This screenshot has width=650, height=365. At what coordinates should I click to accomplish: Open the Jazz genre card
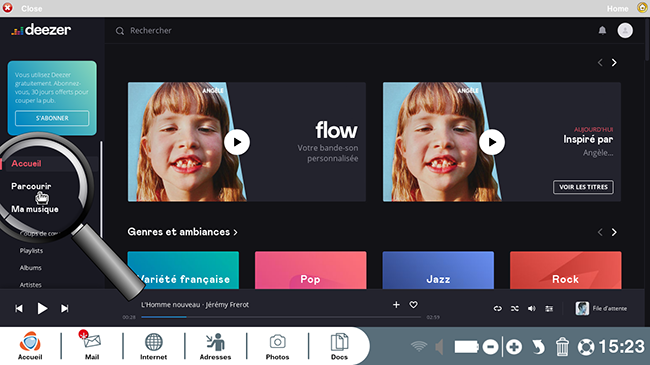pyautogui.click(x=438, y=270)
